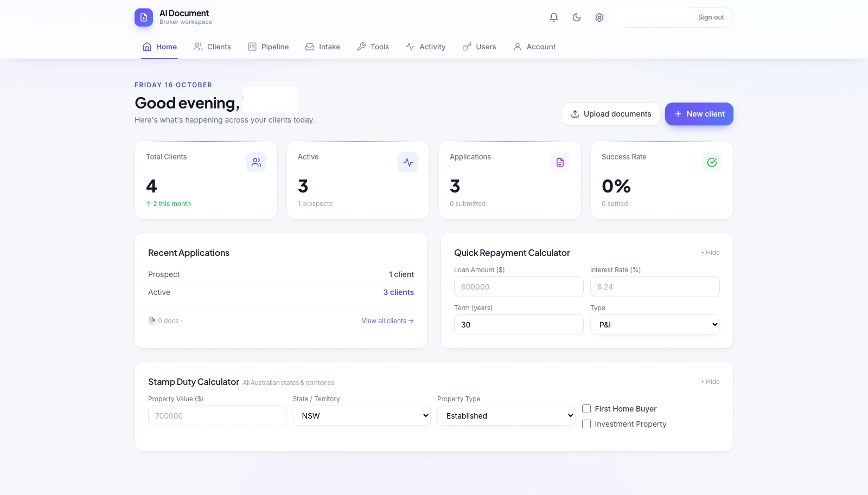The image size is (868, 495).
Task: Go to the Home tab
Action: 159,47
